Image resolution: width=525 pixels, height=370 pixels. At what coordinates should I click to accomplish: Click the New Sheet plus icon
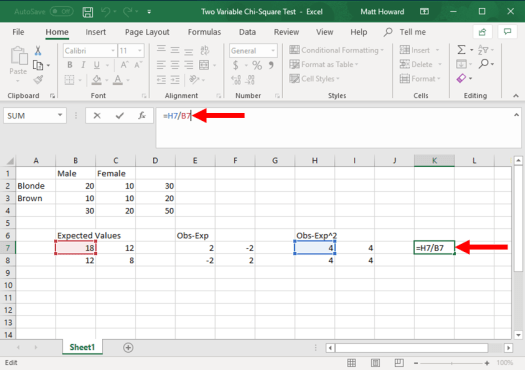[128, 348]
